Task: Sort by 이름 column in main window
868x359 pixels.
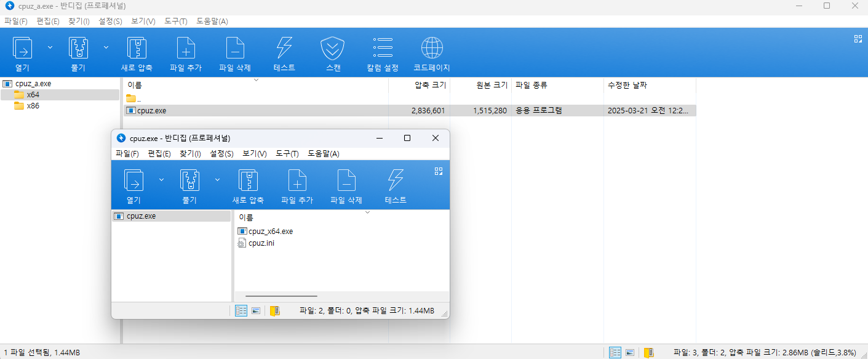Action: coord(256,85)
